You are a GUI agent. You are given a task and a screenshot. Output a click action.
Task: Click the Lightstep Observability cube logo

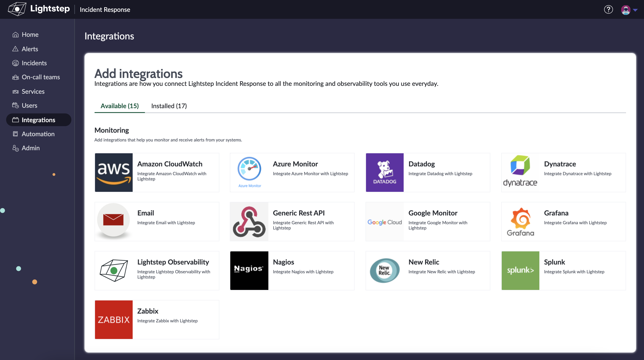tap(114, 270)
